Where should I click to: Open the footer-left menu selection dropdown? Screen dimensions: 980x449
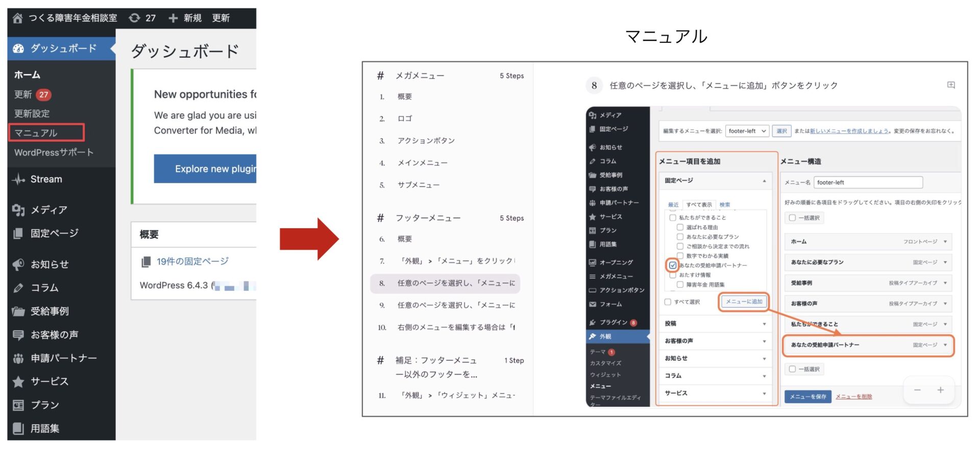click(747, 131)
